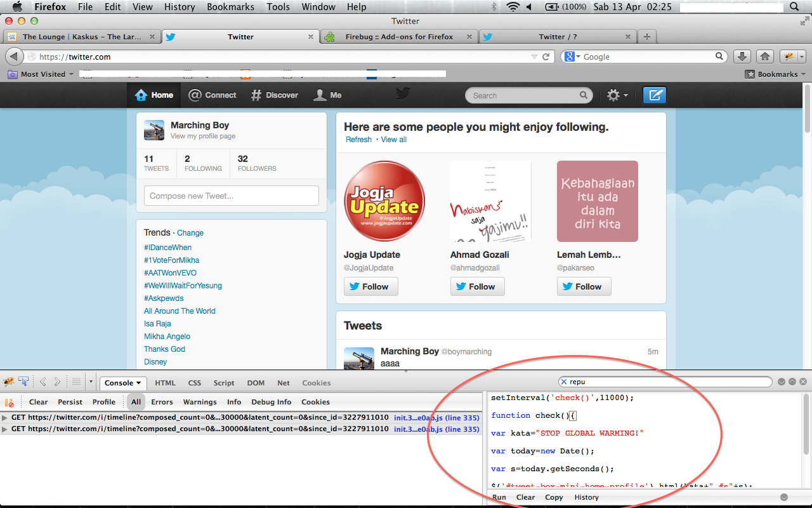The image size is (812, 508).
Task: Open the Jogja Update profile picture
Action: point(384,201)
